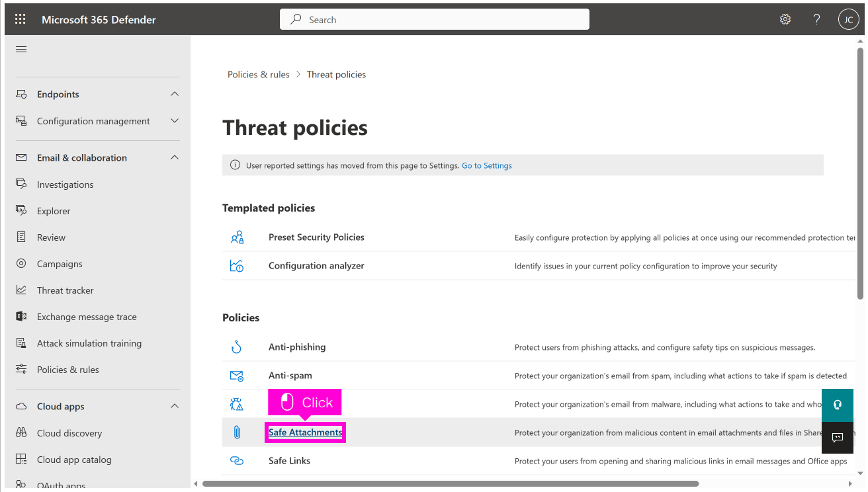Open the settings gear icon
The width and height of the screenshot is (868, 492).
pos(785,19)
